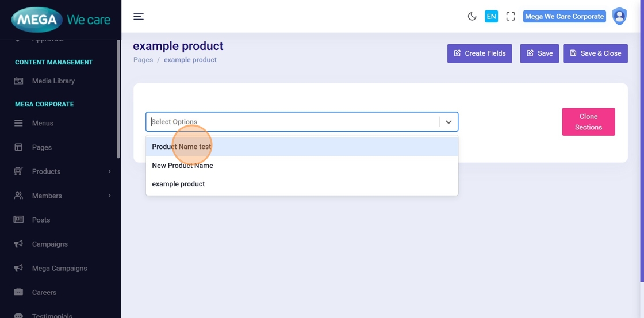Click the Create Fields button
This screenshot has height=318, width=644.
[x=480, y=53]
